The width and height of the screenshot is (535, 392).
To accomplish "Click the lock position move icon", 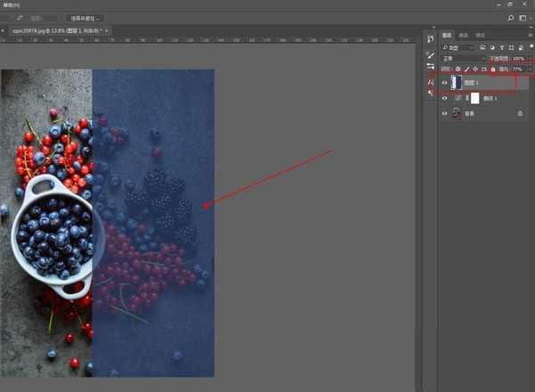I will tap(475, 69).
